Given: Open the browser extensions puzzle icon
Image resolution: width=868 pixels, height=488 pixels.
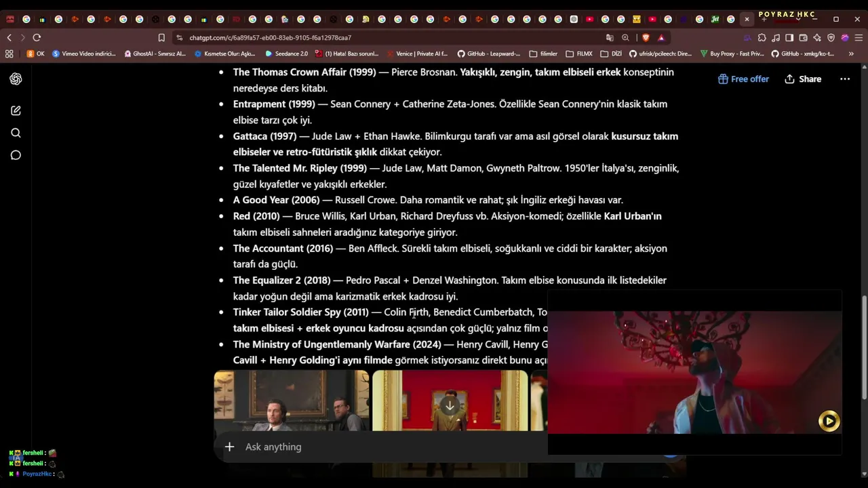Looking at the screenshot, I should click(x=762, y=38).
